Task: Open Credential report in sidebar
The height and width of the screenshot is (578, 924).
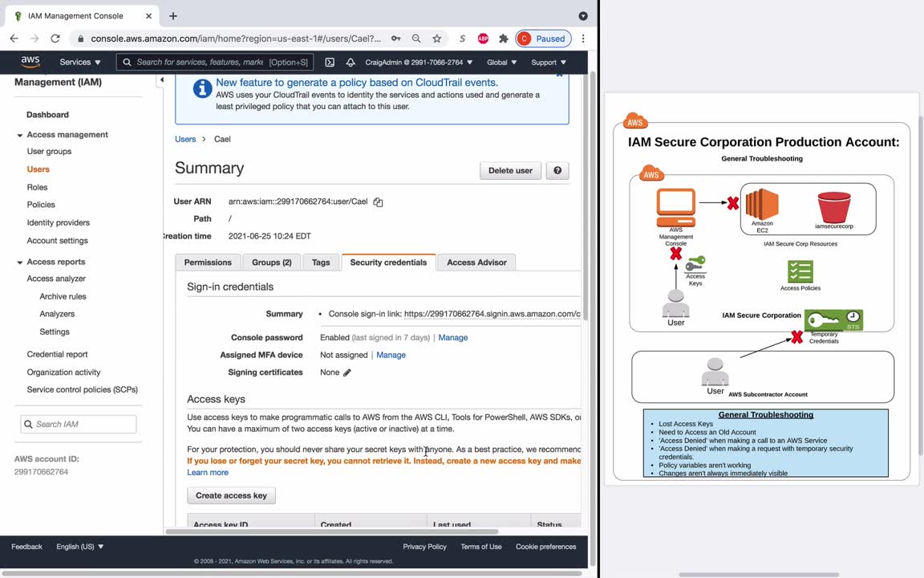Action: [57, 355]
